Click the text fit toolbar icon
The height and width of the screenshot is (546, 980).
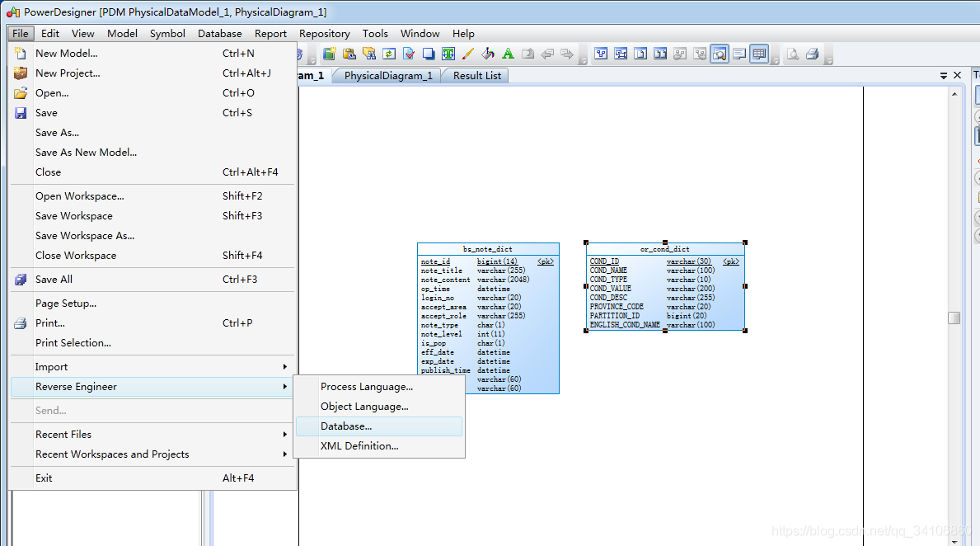[x=448, y=54]
